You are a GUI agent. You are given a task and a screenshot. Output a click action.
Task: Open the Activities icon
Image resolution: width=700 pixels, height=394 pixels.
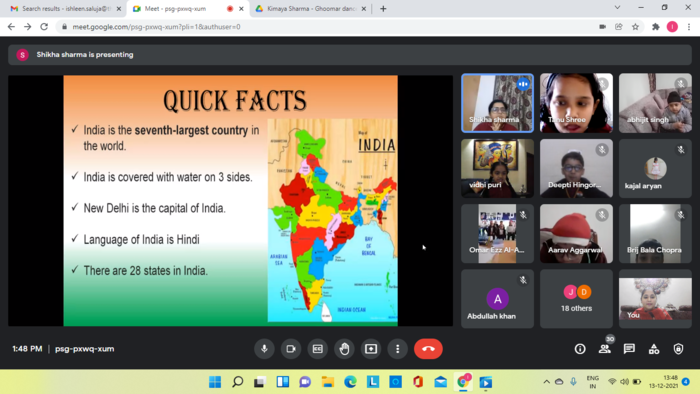tap(654, 349)
